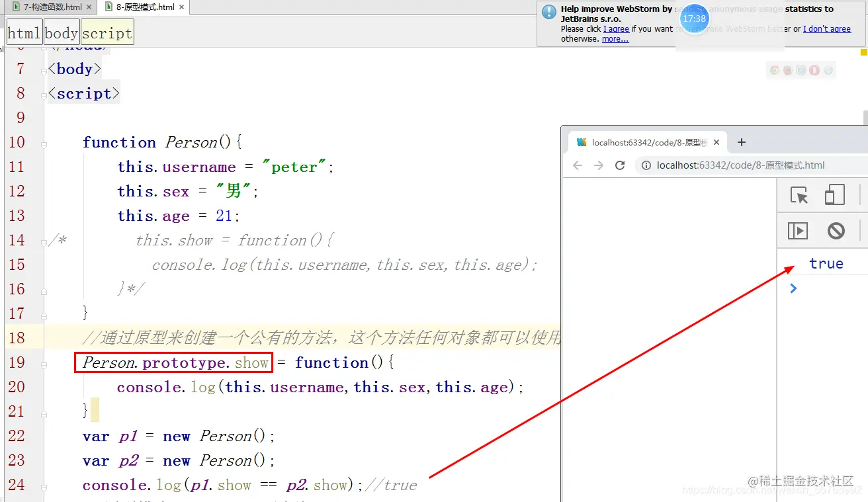
Task: Open in Internet Explorer from the editor icons
Action: click(x=828, y=70)
